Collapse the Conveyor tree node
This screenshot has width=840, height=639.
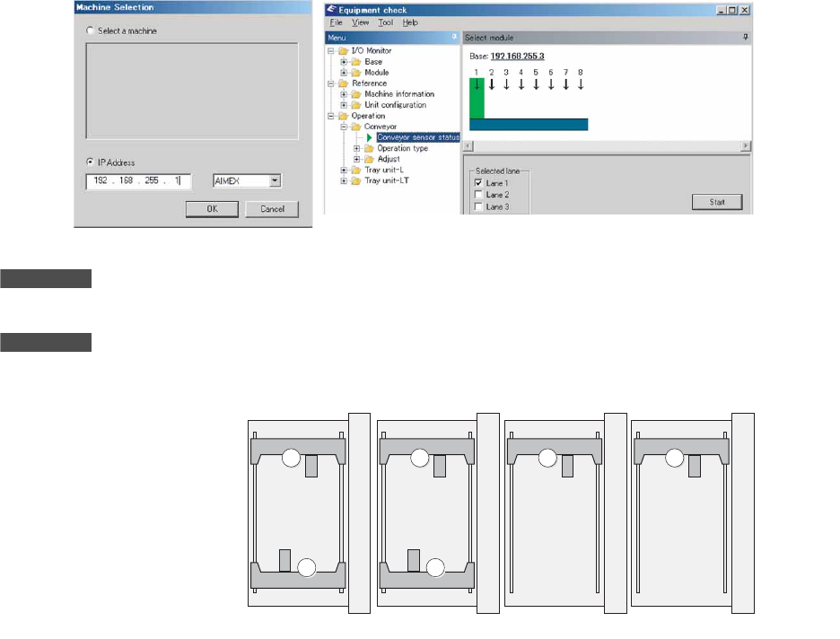point(344,127)
